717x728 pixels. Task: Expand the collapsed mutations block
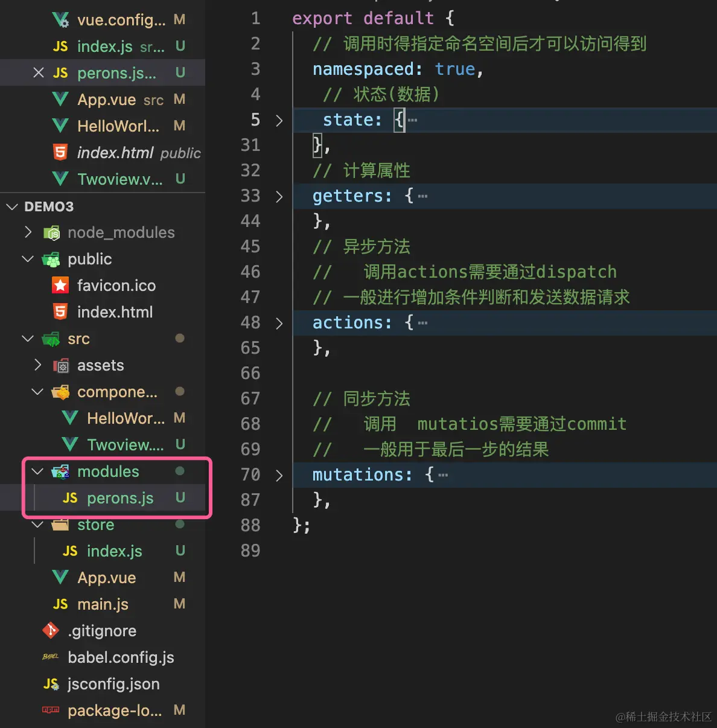(279, 475)
